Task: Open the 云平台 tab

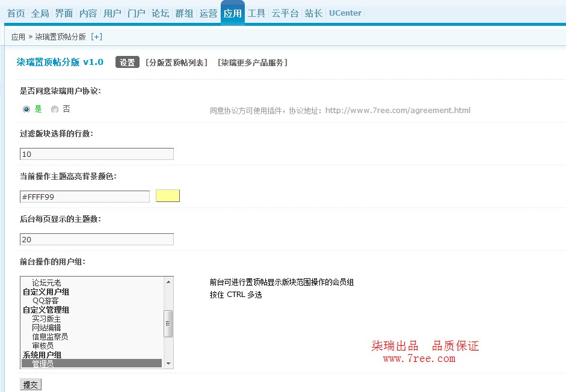Action: pos(285,13)
